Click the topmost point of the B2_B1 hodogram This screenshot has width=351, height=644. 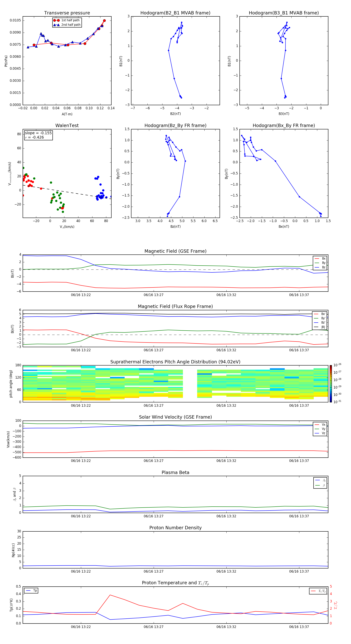(182, 22)
